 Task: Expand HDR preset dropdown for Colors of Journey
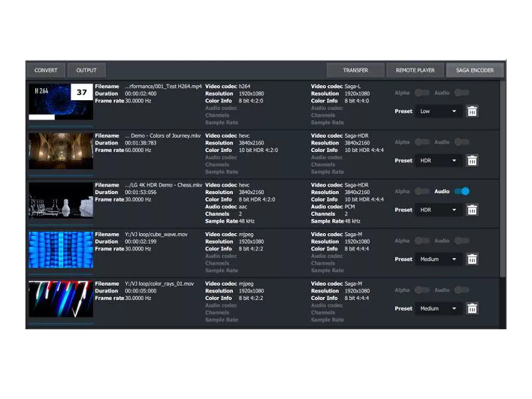tap(438, 161)
